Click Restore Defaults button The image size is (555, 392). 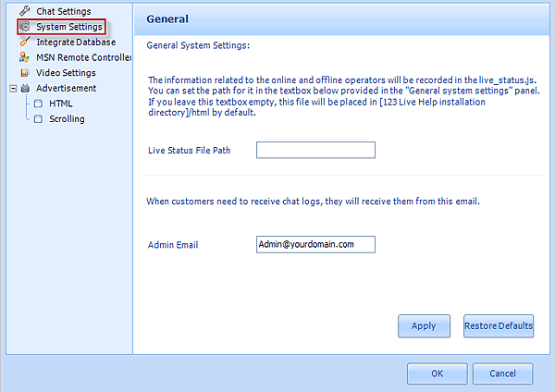(x=498, y=325)
